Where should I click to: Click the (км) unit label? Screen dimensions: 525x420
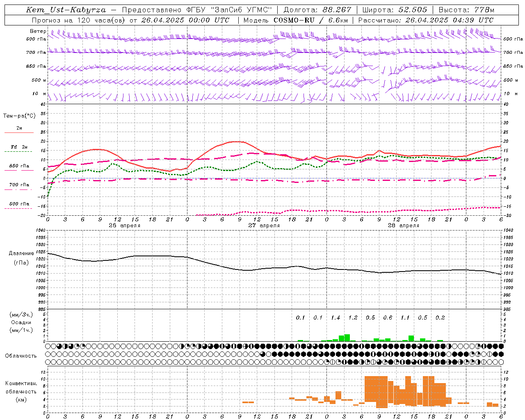click(x=21, y=399)
